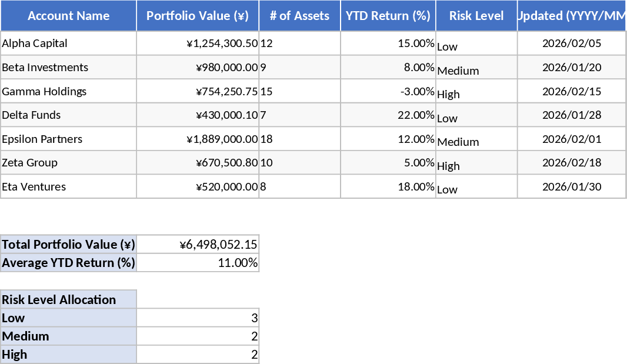Click Delta Funds asset count cell
This screenshot has height=364, width=627.
tap(300, 115)
